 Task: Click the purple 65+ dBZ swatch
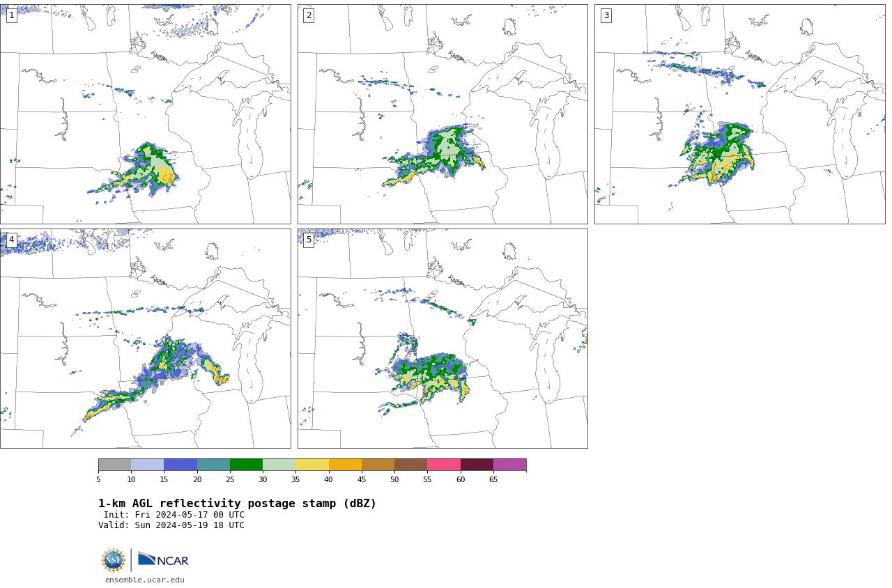point(509,465)
